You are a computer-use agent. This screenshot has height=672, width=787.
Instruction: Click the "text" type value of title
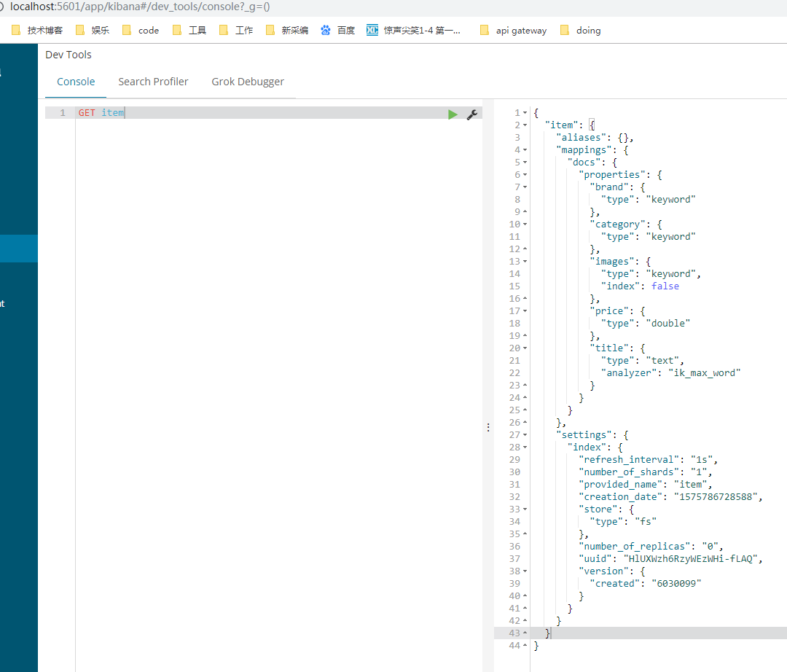[662, 360]
